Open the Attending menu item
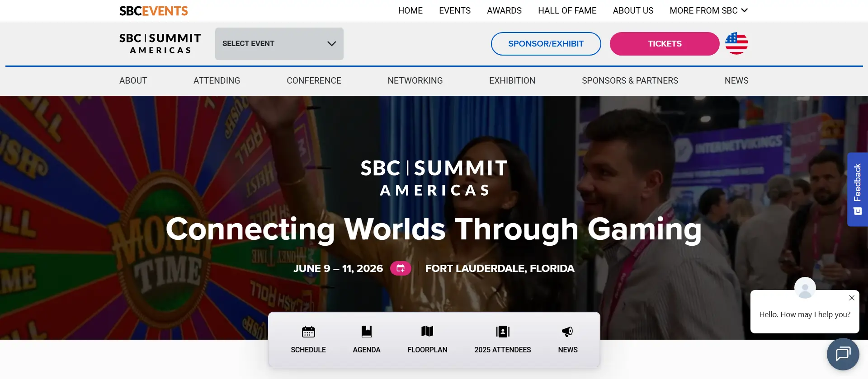Screen dimensions: 868x379 click(x=217, y=80)
